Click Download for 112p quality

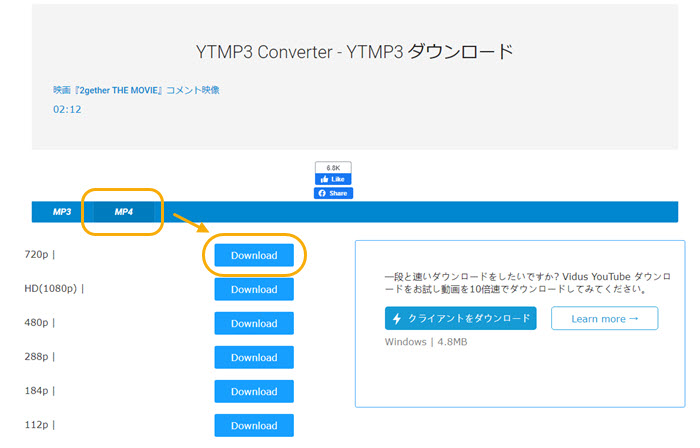(254, 425)
